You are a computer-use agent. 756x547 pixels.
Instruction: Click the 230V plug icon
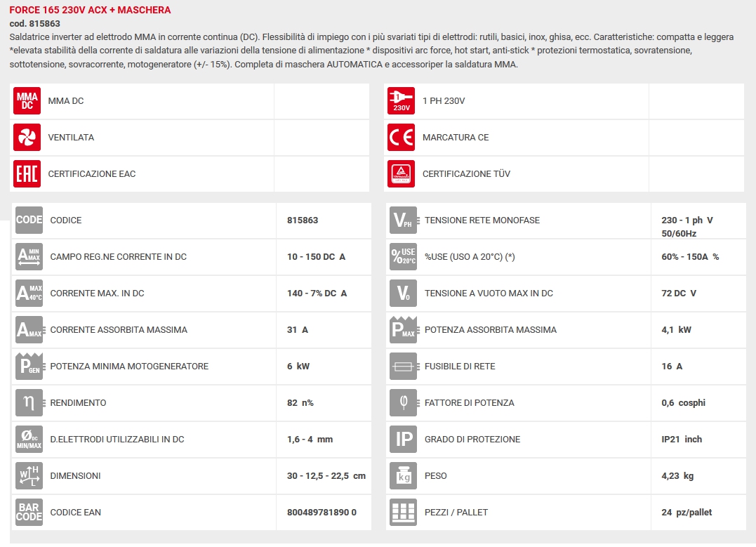pos(402,101)
